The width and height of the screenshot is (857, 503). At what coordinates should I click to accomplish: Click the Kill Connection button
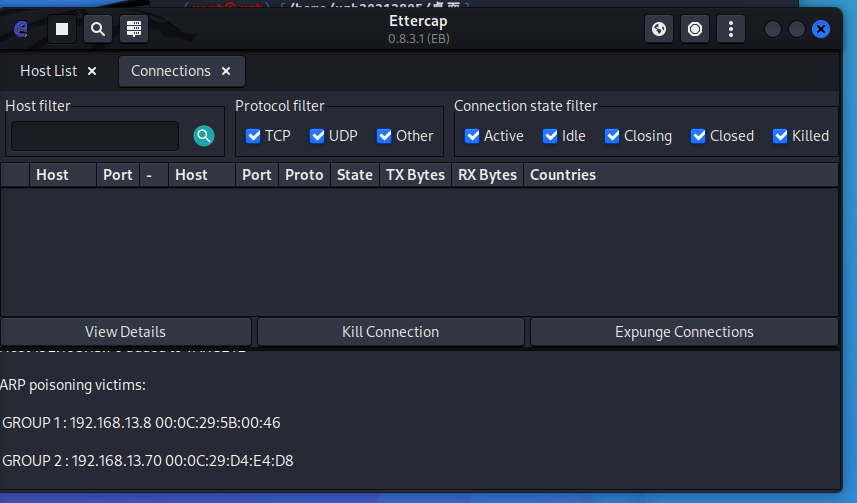(391, 332)
